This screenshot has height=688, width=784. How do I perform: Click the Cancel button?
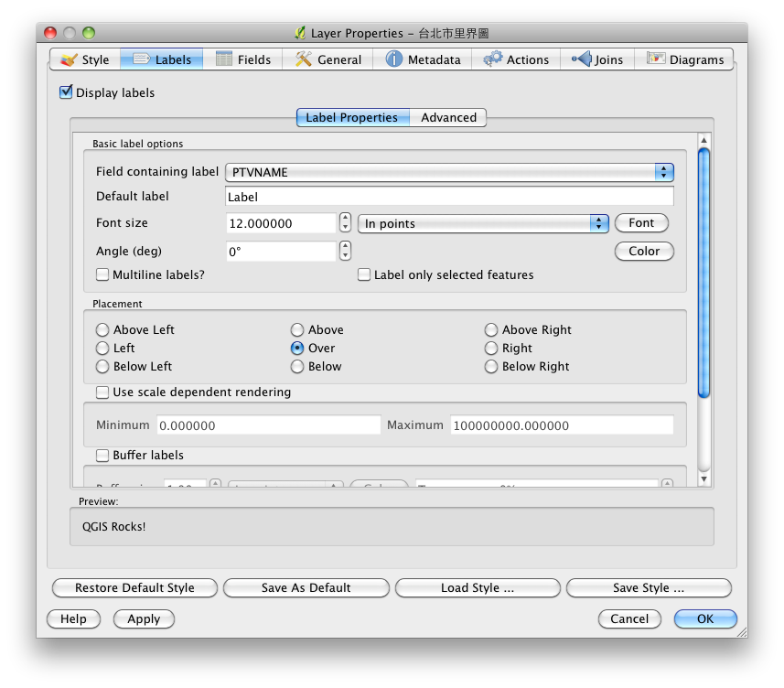click(x=629, y=619)
